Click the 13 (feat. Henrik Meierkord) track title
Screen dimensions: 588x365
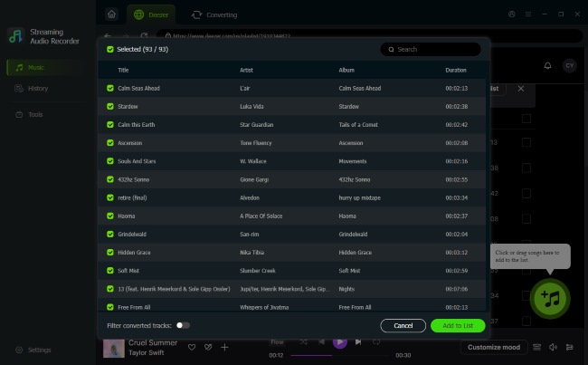pyautogui.click(x=174, y=289)
